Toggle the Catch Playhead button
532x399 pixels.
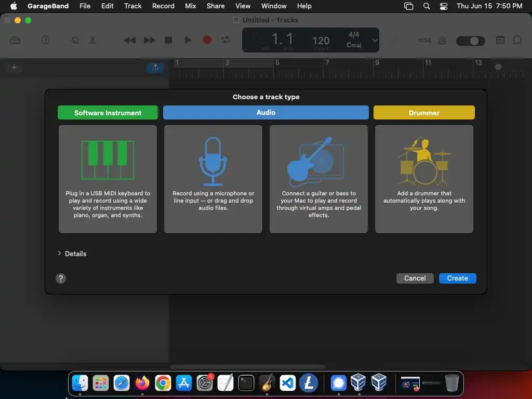155,68
